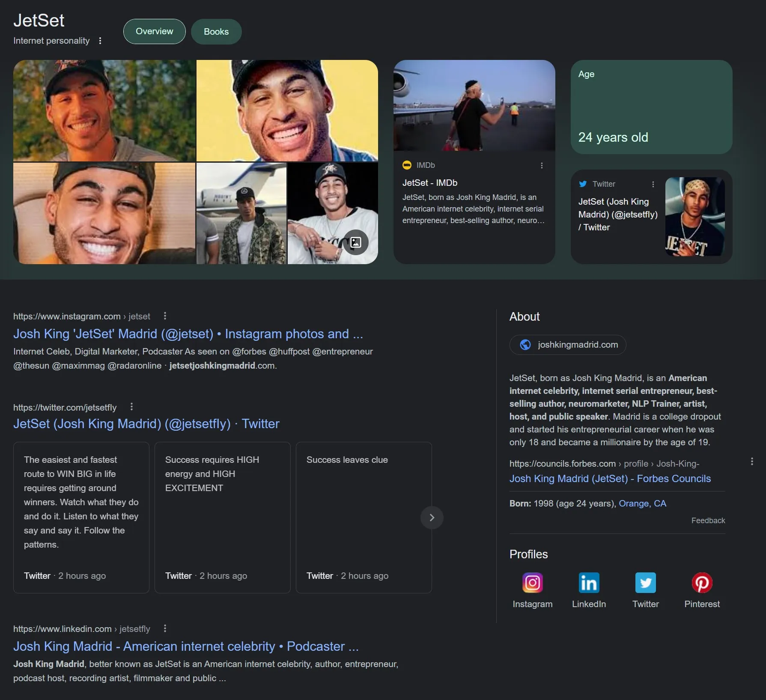Image resolution: width=766 pixels, height=700 pixels.
Task: Switch to the Books tab
Action: point(216,32)
